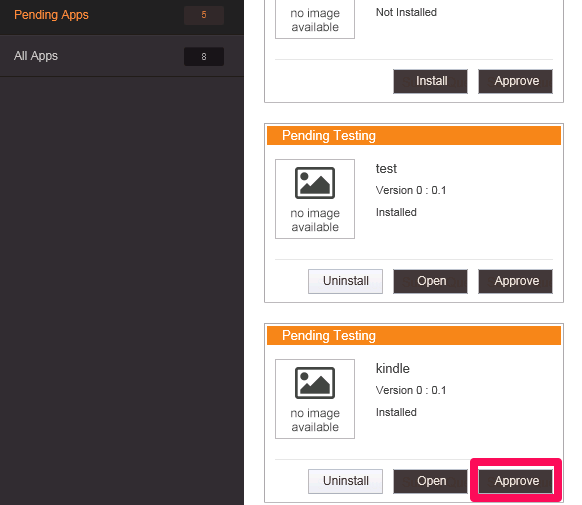Image resolution: width=582 pixels, height=505 pixels.
Task: Open the kindle app
Action: click(431, 481)
